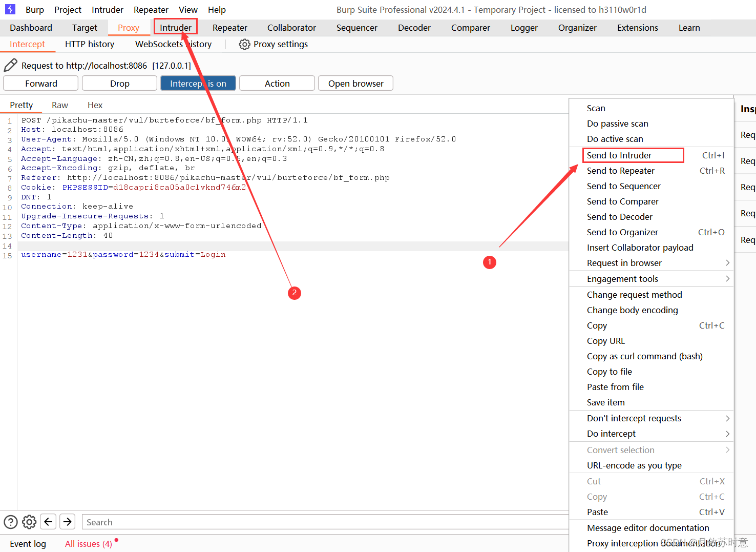Image resolution: width=756 pixels, height=552 pixels.
Task: Open the Repeater menu in menu bar
Action: click(151, 10)
